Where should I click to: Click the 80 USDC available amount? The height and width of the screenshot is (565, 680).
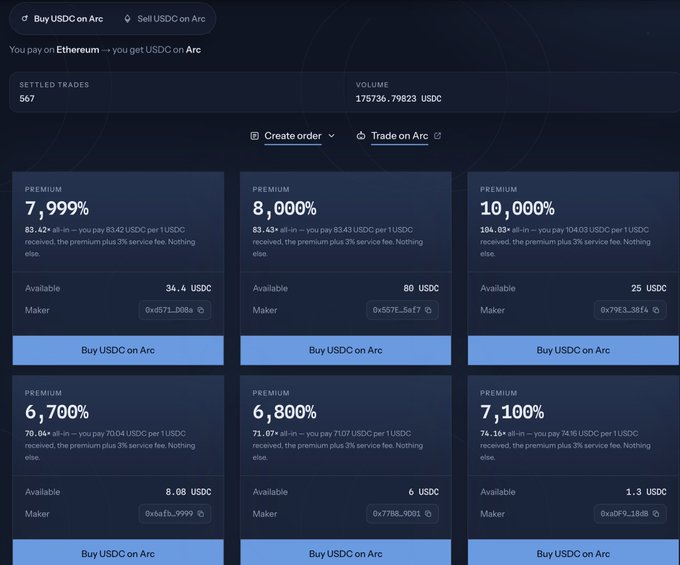tap(421, 288)
